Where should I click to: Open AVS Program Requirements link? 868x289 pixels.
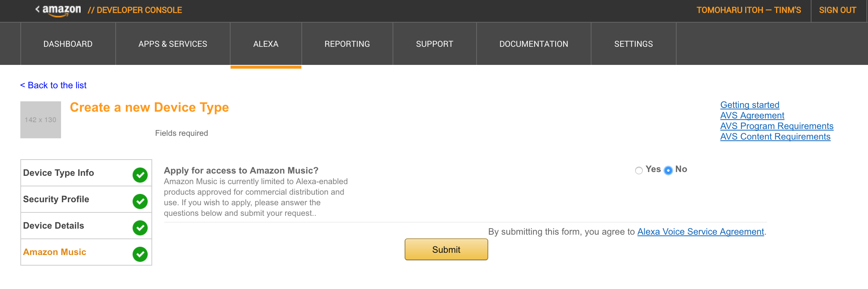pyautogui.click(x=777, y=126)
